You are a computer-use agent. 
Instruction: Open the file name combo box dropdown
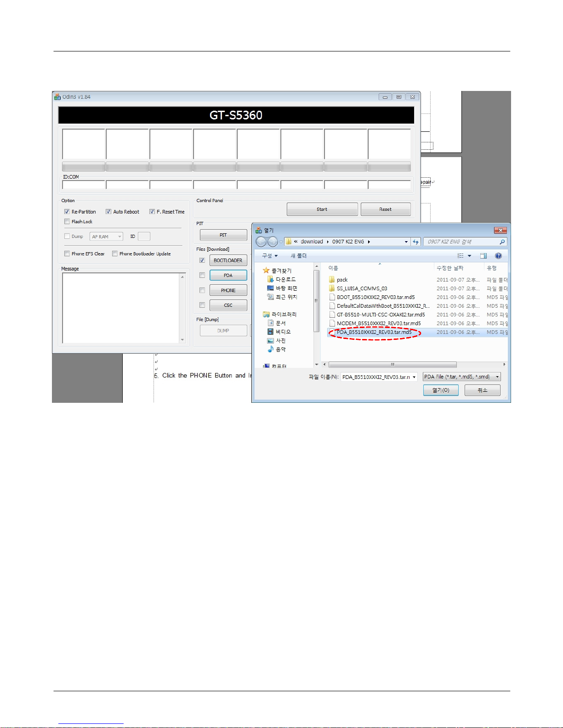[414, 377]
